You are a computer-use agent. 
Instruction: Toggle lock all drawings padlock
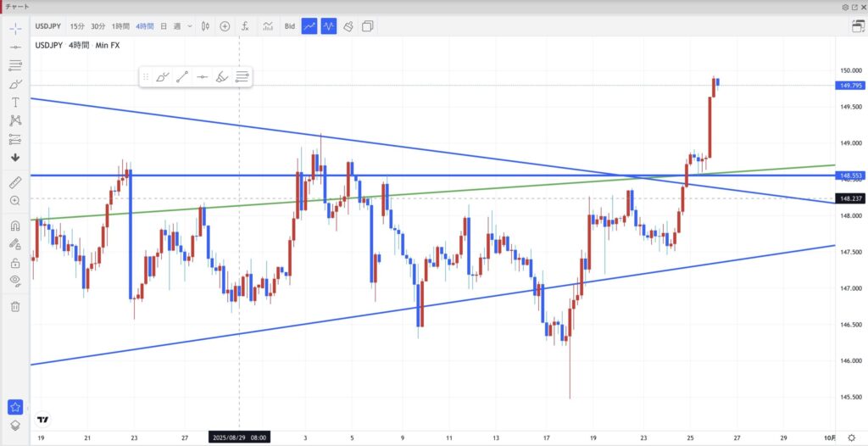15,263
